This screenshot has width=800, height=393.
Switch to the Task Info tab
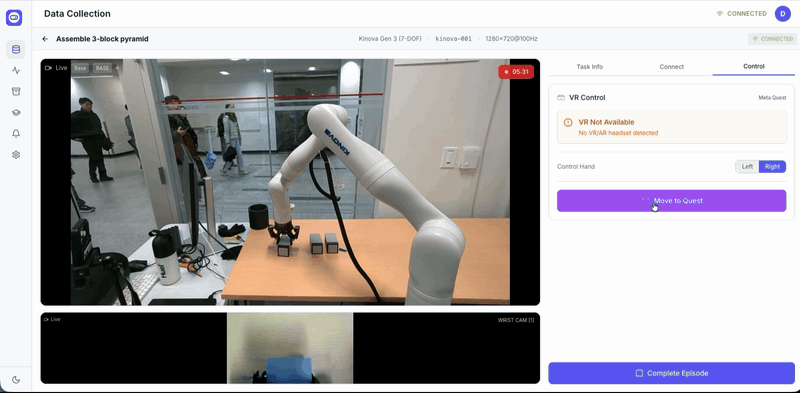tap(589, 67)
